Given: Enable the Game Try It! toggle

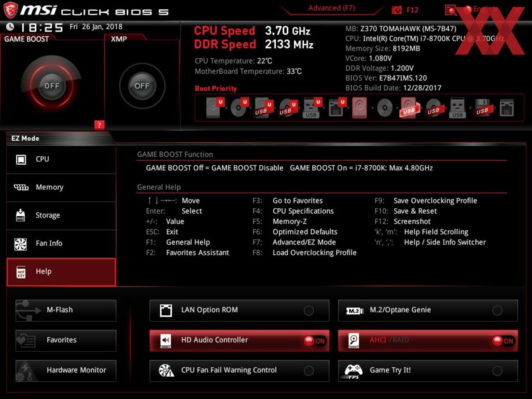Looking at the screenshot, I should (497, 371).
